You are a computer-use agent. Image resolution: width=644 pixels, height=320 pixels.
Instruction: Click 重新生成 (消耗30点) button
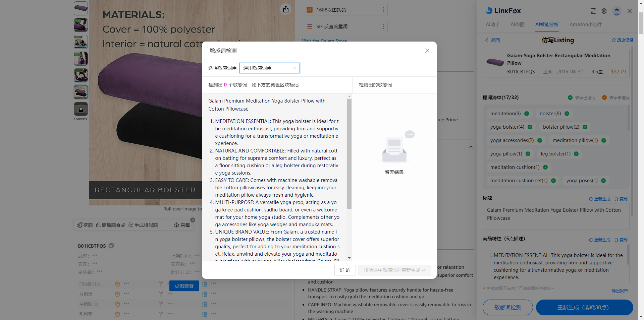(x=585, y=307)
